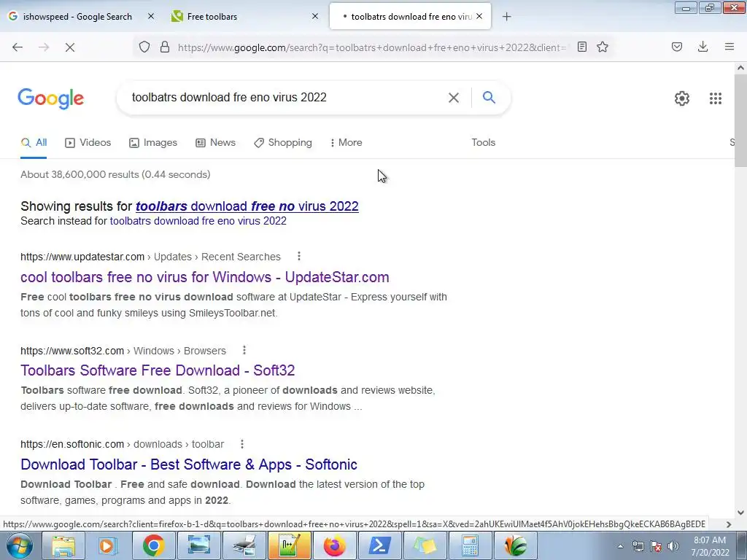Select the Videos search filter

pos(88,142)
